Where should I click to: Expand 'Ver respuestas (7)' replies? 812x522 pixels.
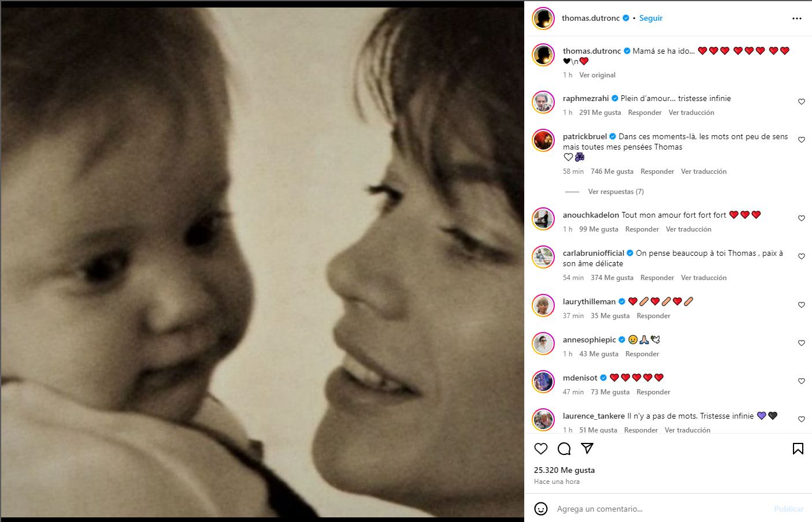click(616, 192)
